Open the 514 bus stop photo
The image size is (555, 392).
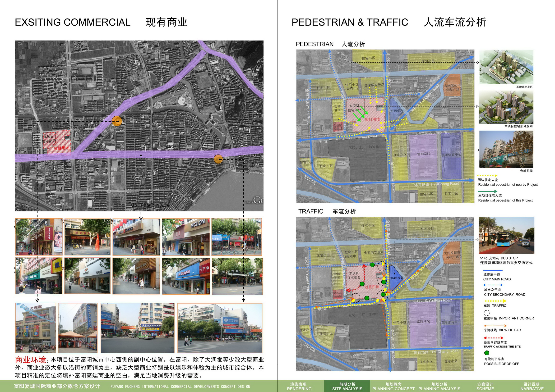[507, 235]
